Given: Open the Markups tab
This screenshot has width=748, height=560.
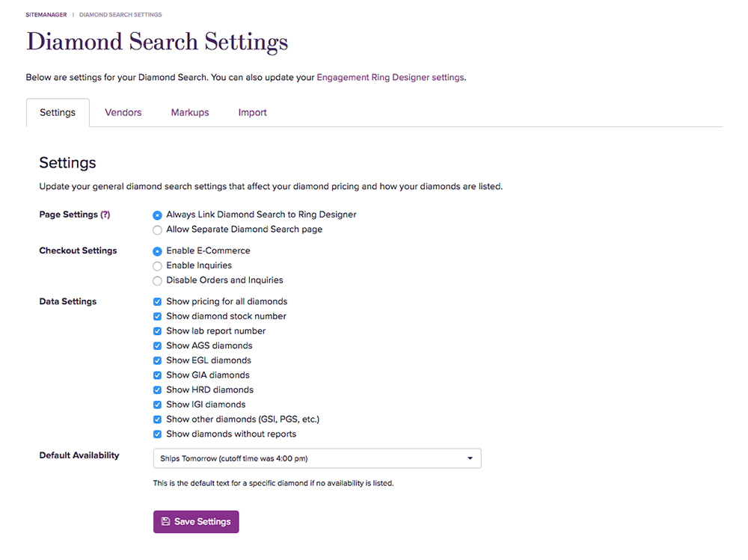Looking at the screenshot, I should coord(190,113).
